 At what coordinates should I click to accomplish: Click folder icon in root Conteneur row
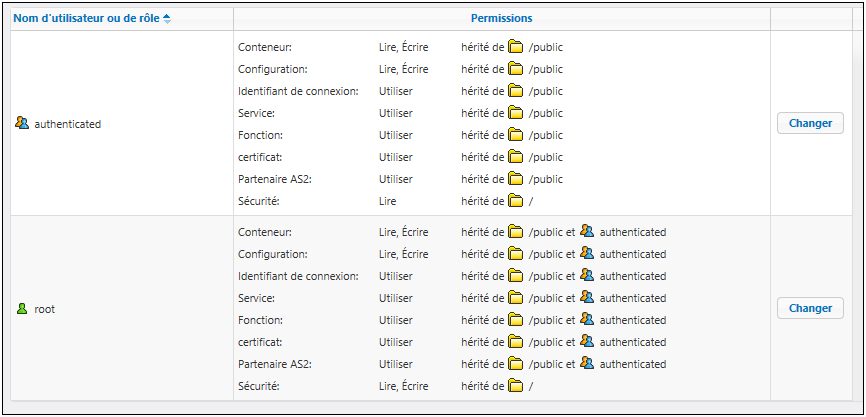[516, 232]
